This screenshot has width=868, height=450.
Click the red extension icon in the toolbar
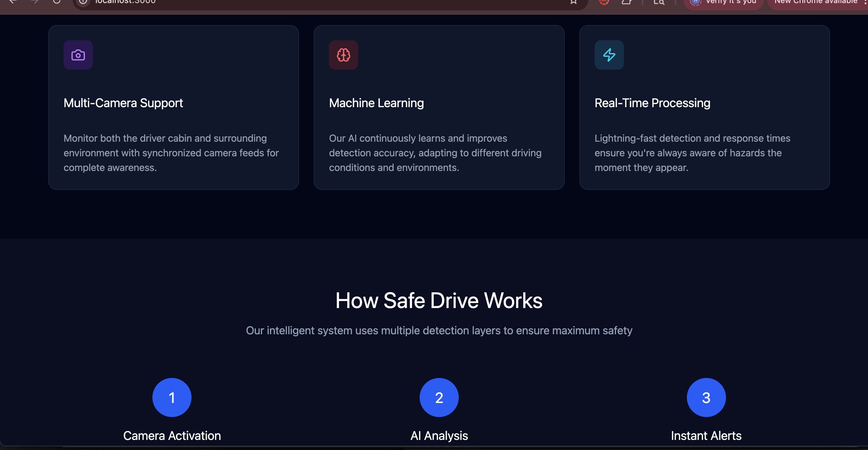(604, 2)
